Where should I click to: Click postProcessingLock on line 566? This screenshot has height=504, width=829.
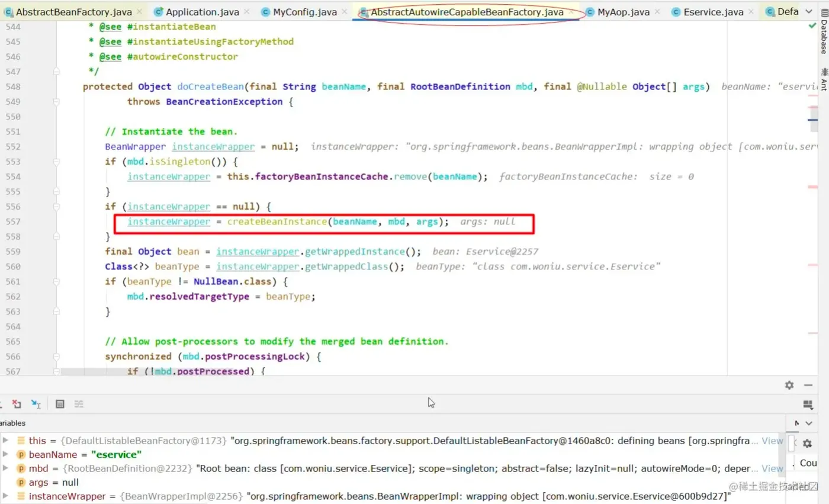tap(255, 357)
